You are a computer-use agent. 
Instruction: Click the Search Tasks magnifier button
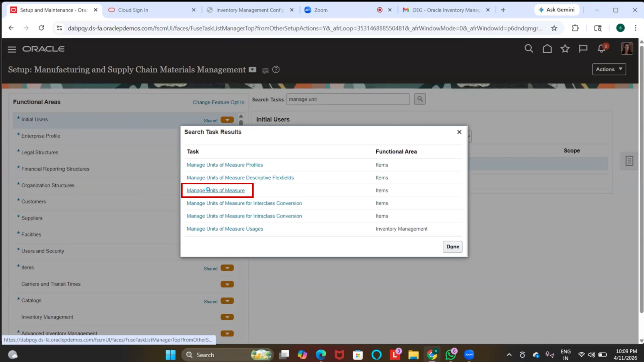tap(420, 99)
